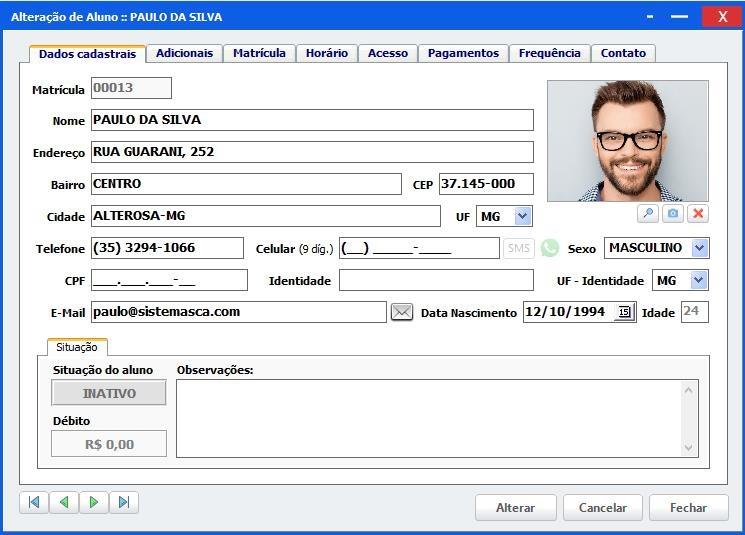Edit the CEP field 37.145-000
Screen dimensions: 745x535
(486, 184)
